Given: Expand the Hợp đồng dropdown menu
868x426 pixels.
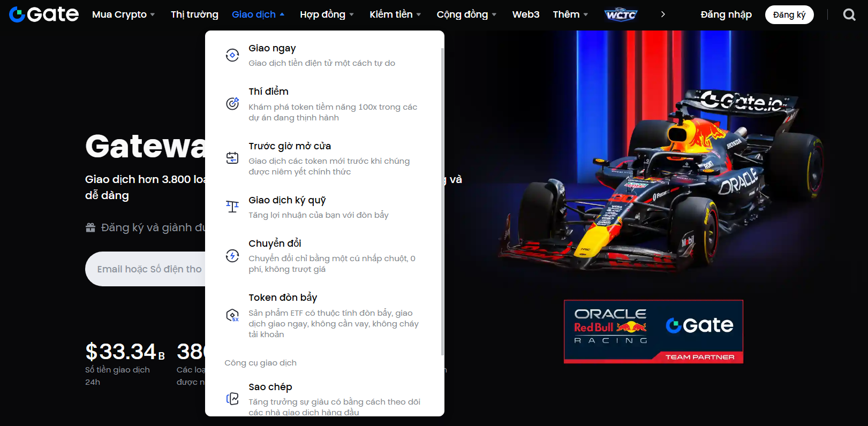Looking at the screenshot, I should [327, 14].
